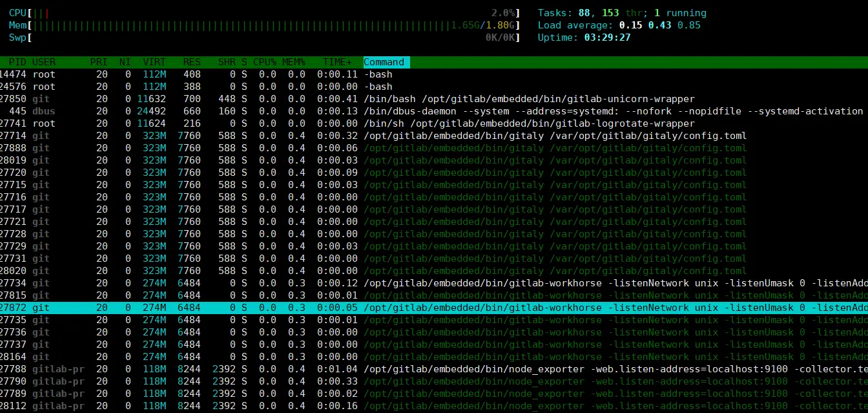The image size is (868, 413).
Task: Select node_exporter thread with PID 28112
Action: [x=434, y=406]
